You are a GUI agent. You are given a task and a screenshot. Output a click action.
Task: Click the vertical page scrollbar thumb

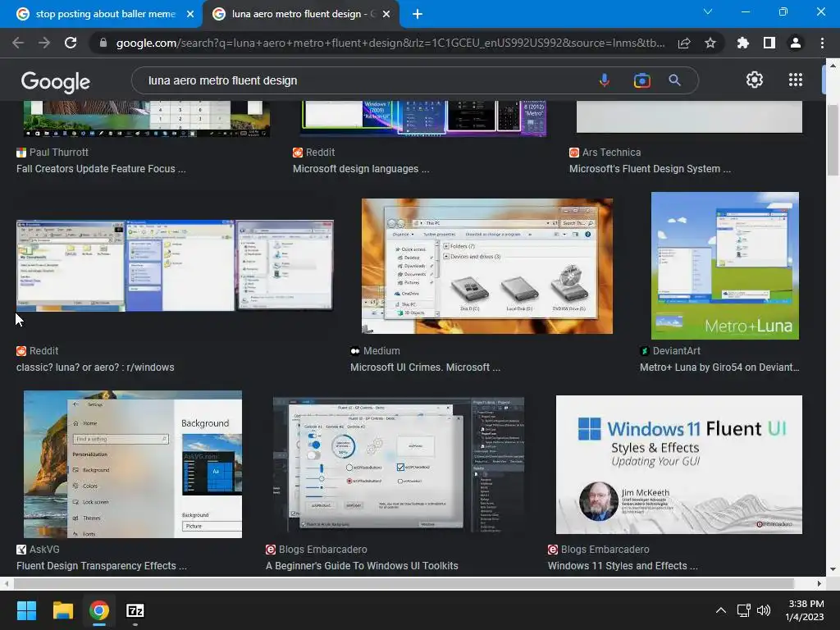coord(833,140)
